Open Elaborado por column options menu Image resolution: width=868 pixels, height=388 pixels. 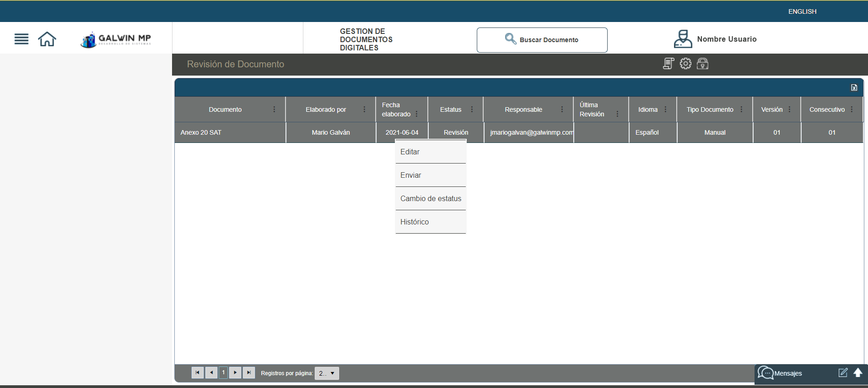(x=364, y=109)
